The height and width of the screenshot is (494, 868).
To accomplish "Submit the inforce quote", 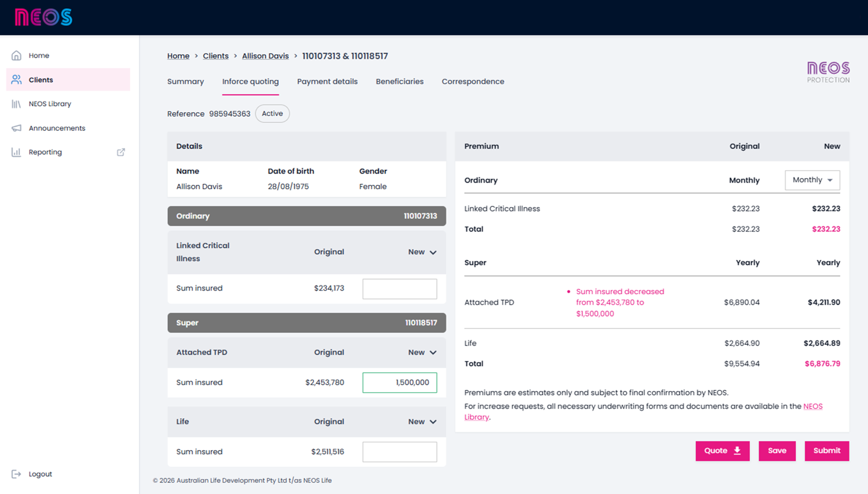I will [x=826, y=451].
